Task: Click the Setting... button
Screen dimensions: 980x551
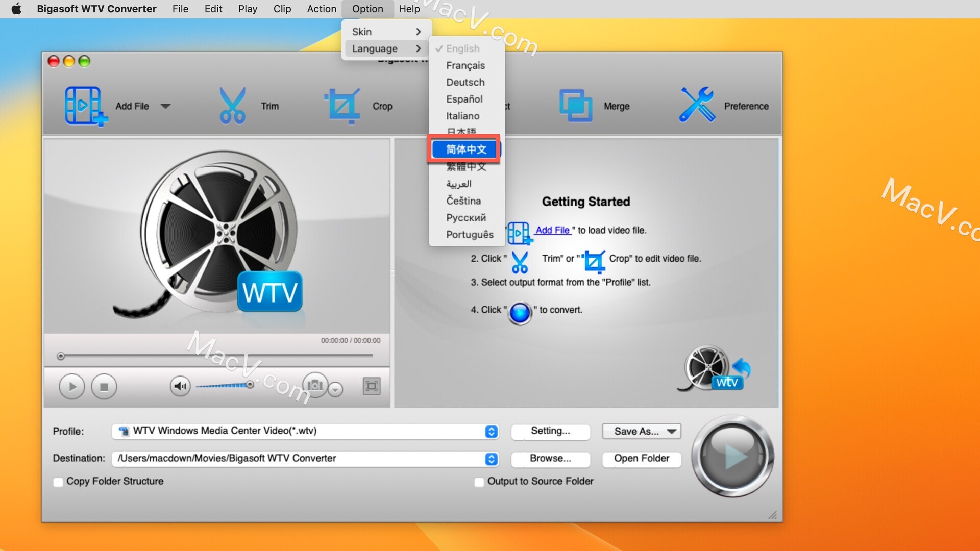Action: click(x=550, y=431)
